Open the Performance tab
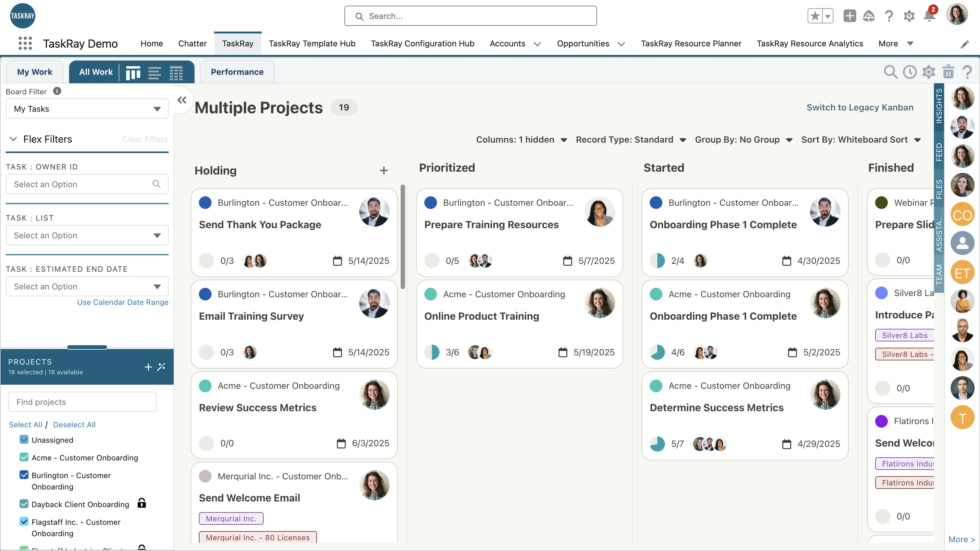 point(237,72)
